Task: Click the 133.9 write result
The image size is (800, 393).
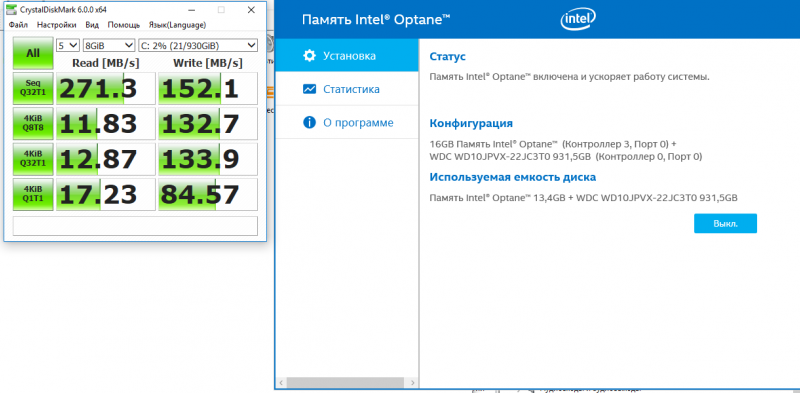Action: 208,159
